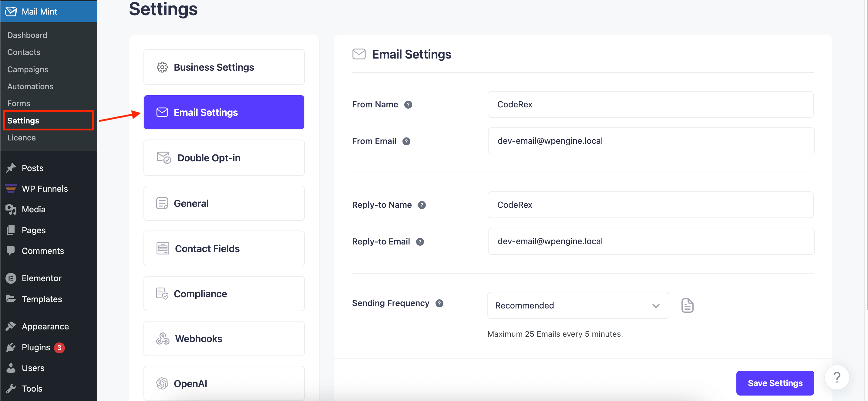Click the From Email input field
868x401 pixels.
pos(651,141)
